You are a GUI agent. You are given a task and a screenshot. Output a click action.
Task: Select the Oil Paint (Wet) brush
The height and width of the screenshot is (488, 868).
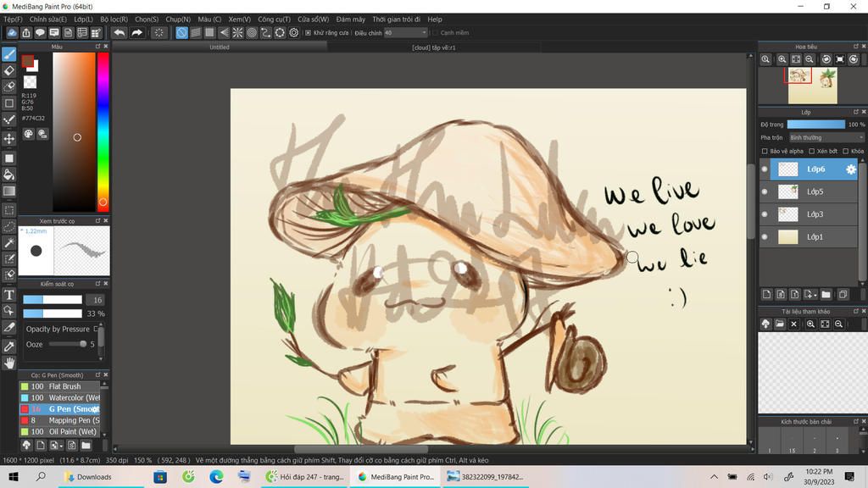point(60,431)
